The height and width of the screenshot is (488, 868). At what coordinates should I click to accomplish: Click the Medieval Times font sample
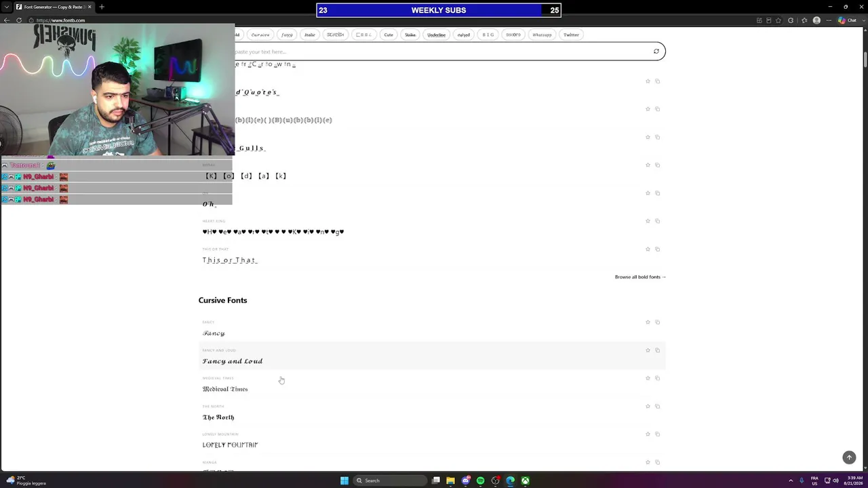click(225, 389)
